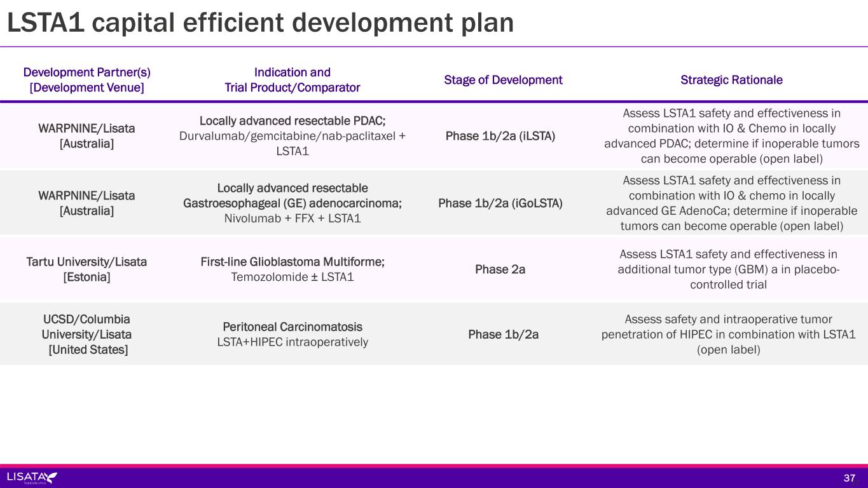868x488 pixels.
Task: Select the 'UCSD/Columbia University/Lisata [United States]' cell
Action: tap(87, 334)
